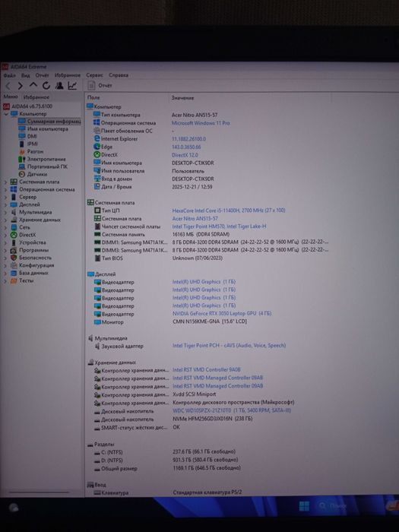
Task: Expand the Хранение данных tree node
Action: pyautogui.click(x=5, y=220)
